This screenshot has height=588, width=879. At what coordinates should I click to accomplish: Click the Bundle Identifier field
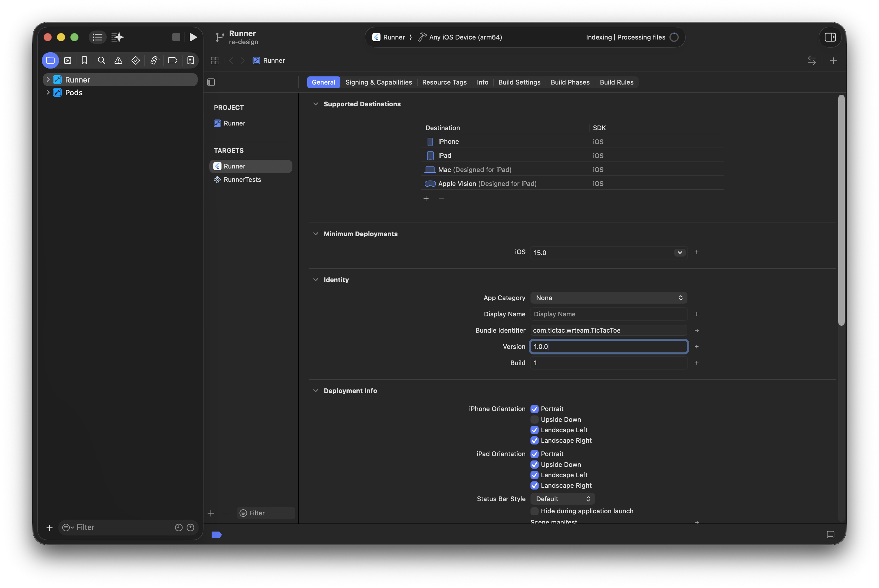[x=608, y=330]
